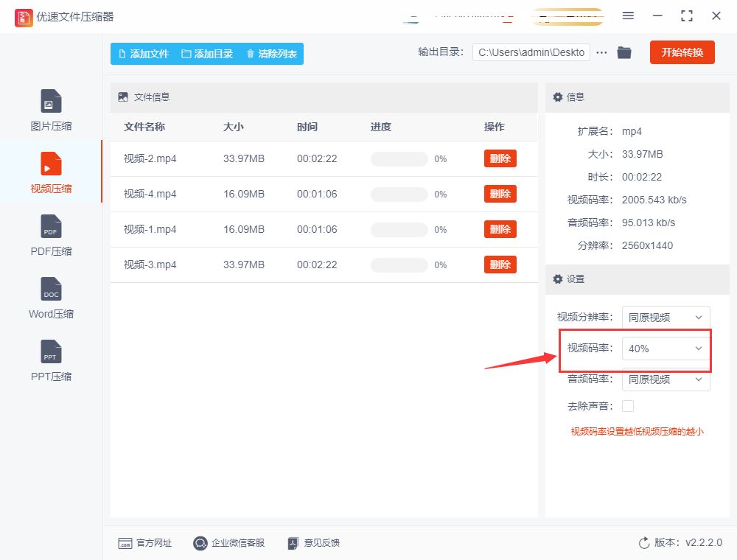The height and width of the screenshot is (560, 737).
Task: Click 添加目录 add directory button
Action: pos(207,54)
